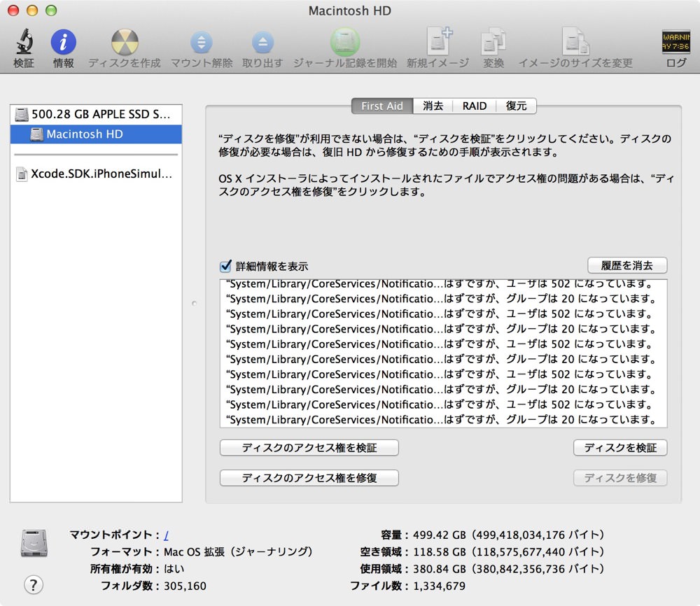Switch to the 消去 tab
Screen dimensions: 700x606
point(433,106)
